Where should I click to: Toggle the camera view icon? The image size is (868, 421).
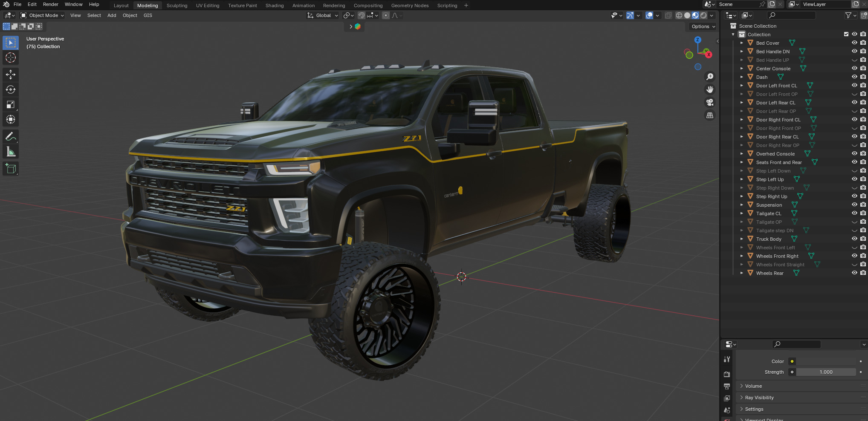(x=710, y=102)
